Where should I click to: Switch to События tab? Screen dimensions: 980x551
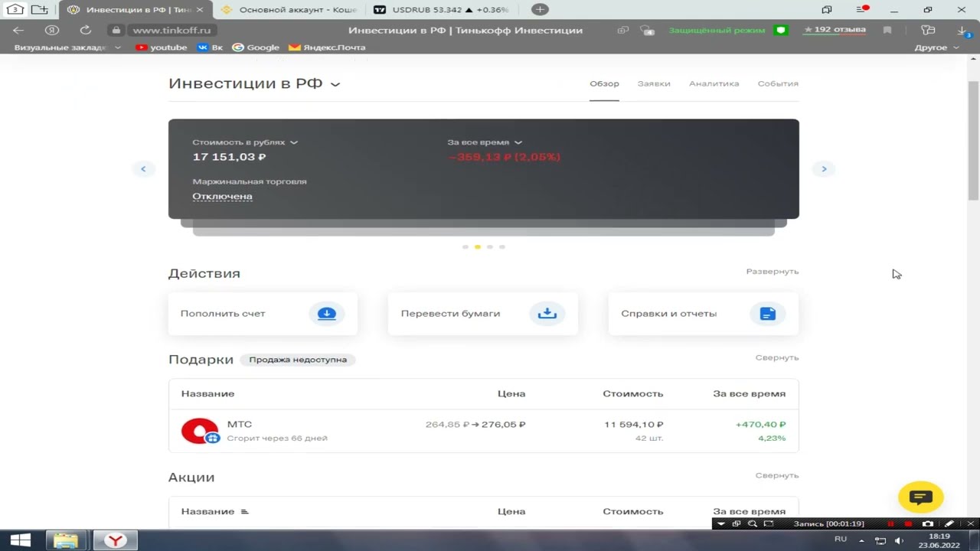click(778, 83)
